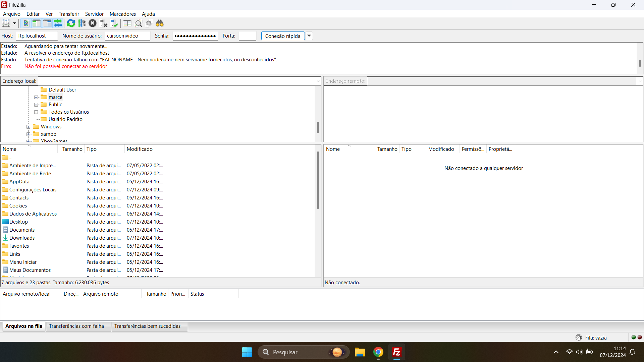The image size is (644, 362).
Task: Click the Windows Start button
Action: [x=247, y=352]
